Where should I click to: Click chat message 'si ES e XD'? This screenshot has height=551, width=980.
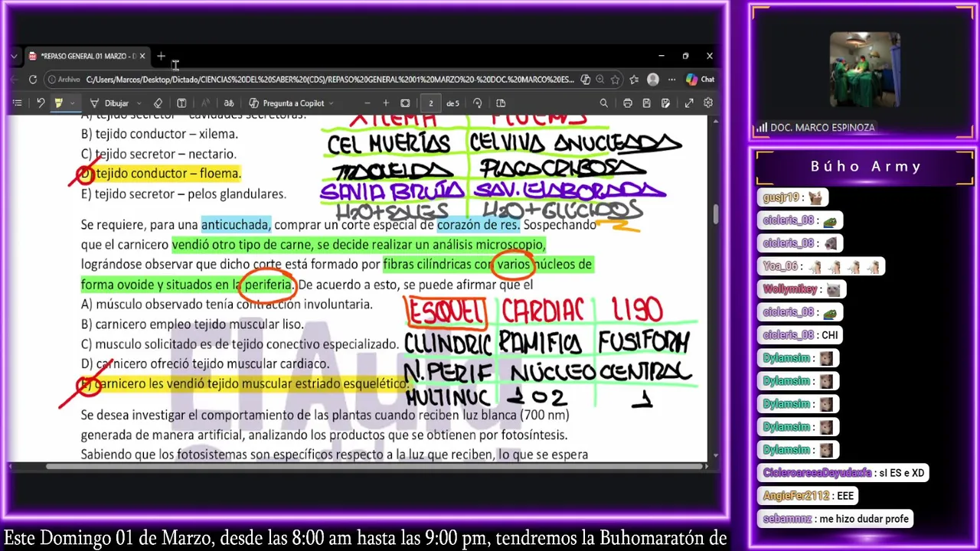901,473
